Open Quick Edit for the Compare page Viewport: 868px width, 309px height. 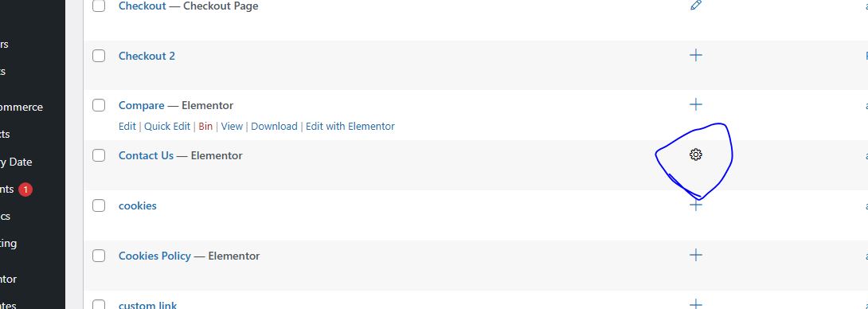(167, 127)
